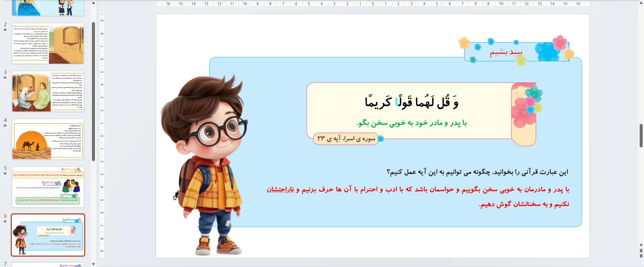Click the animation star icon beside slide 2
This screenshot has width=644, height=267.
click(5, 30)
